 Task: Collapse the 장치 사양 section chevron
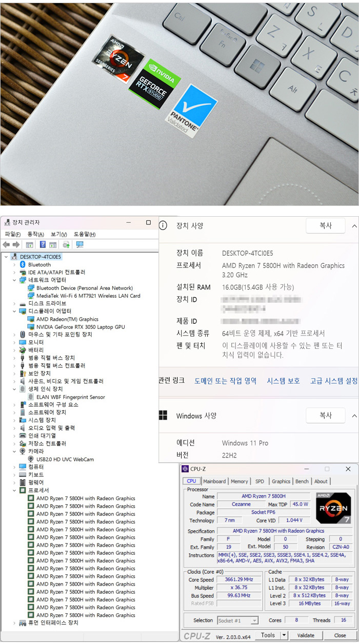click(354, 225)
